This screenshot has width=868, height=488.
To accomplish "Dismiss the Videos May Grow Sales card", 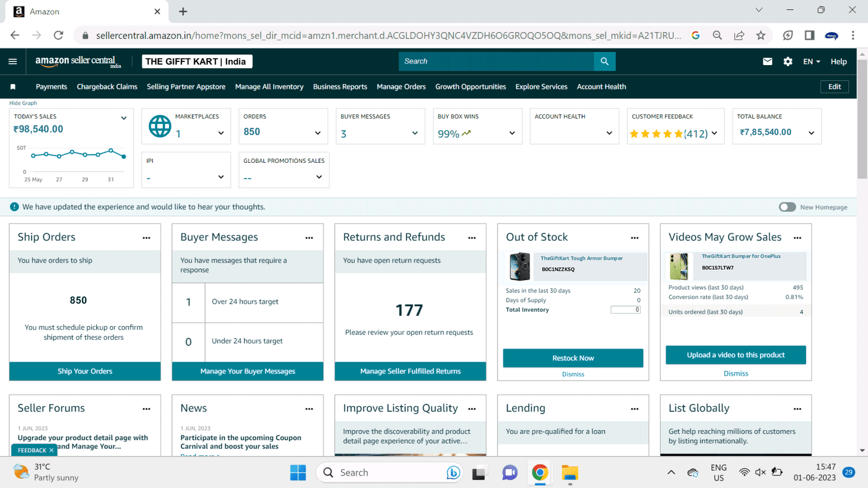I will pyautogui.click(x=736, y=373).
